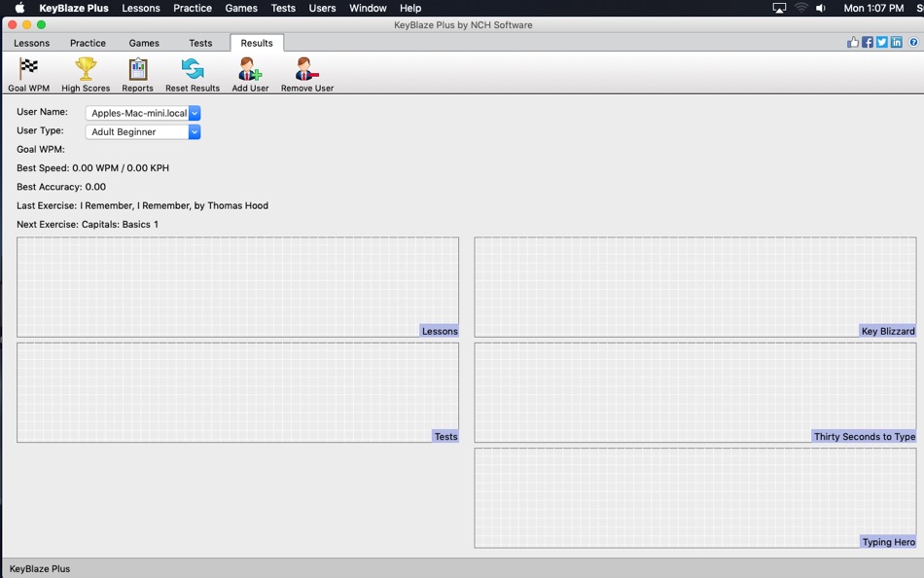
Task: Click the Add User icon
Action: pos(250,74)
